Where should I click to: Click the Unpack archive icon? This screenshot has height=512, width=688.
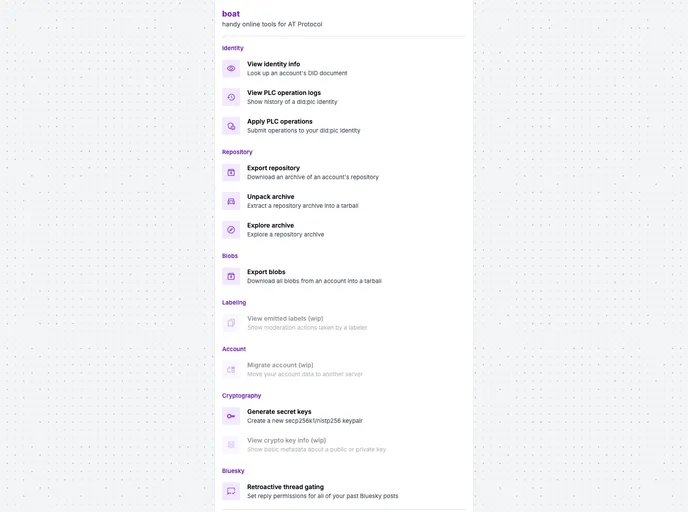click(231, 201)
